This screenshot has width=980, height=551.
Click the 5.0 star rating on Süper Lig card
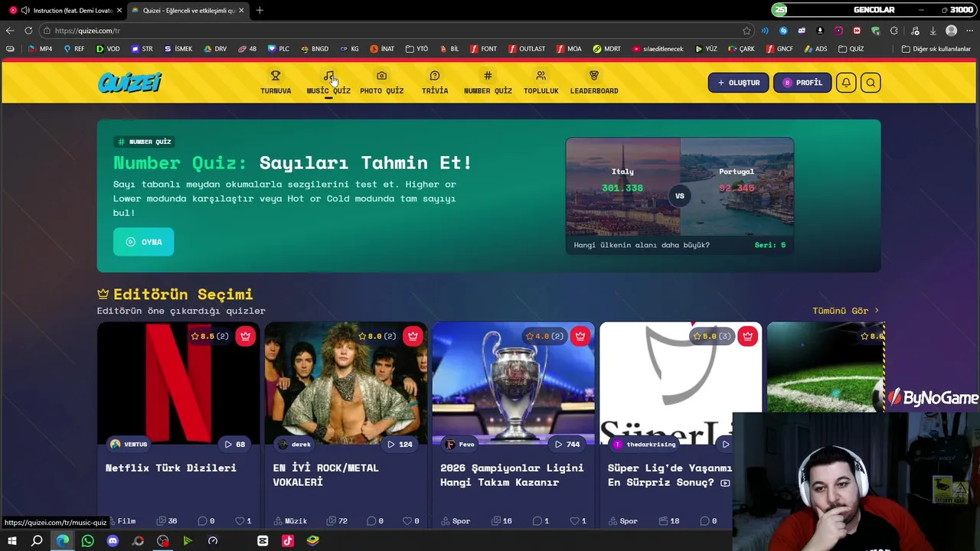point(712,336)
